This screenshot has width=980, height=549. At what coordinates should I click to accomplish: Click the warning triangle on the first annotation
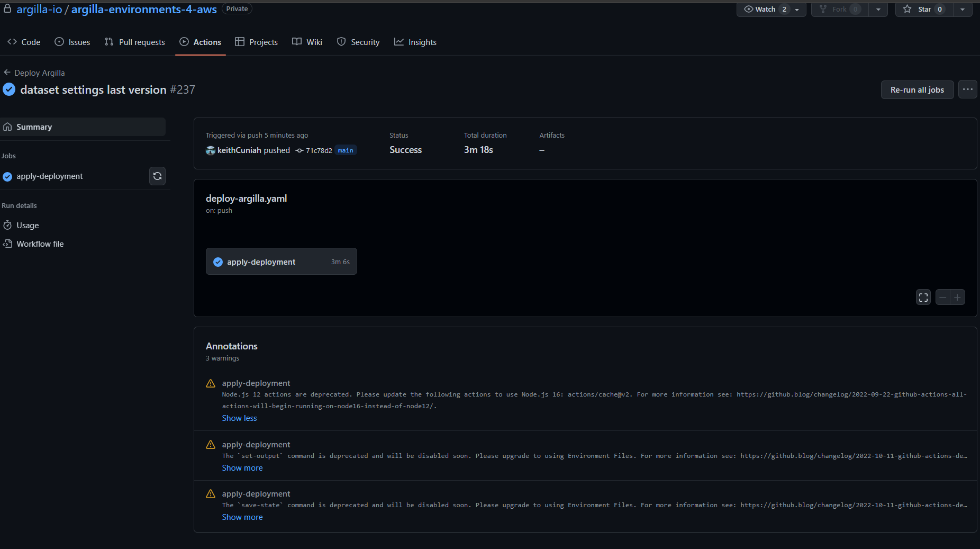click(x=211, y=383)
